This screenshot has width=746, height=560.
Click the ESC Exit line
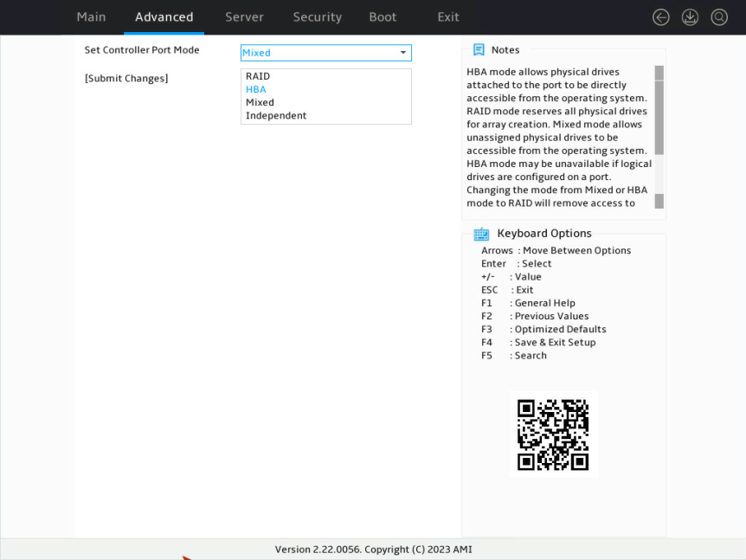coord(507,290)
